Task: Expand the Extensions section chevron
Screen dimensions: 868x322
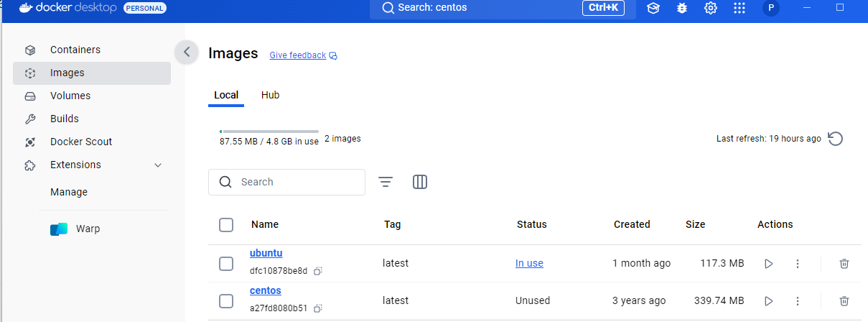Action: [x=159, y=165]
